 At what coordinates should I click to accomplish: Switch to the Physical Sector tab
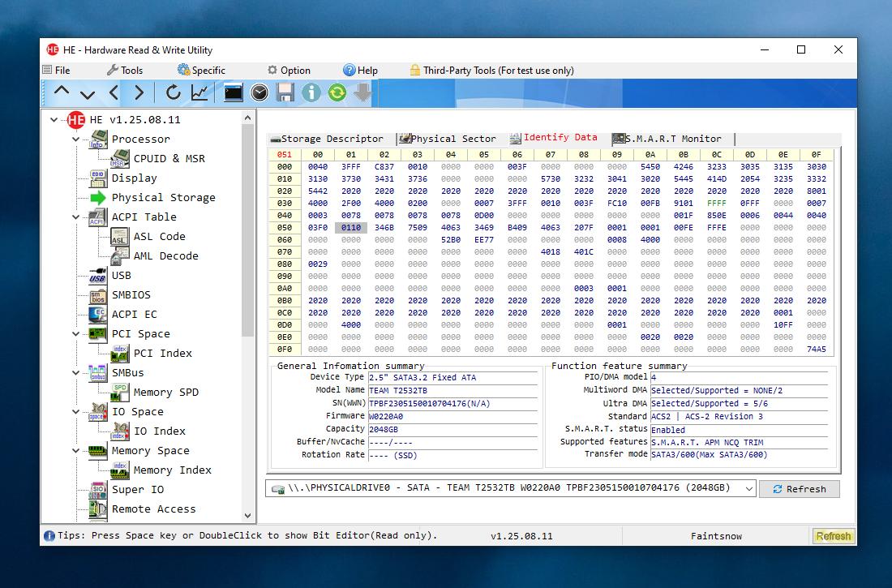(x=452, y=139)
